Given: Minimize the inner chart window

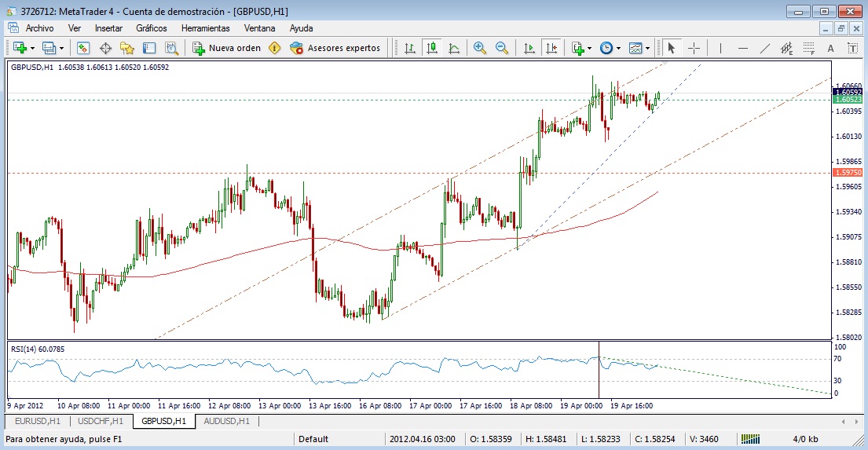Looking at the screenshot, I should tap(826, 28).
